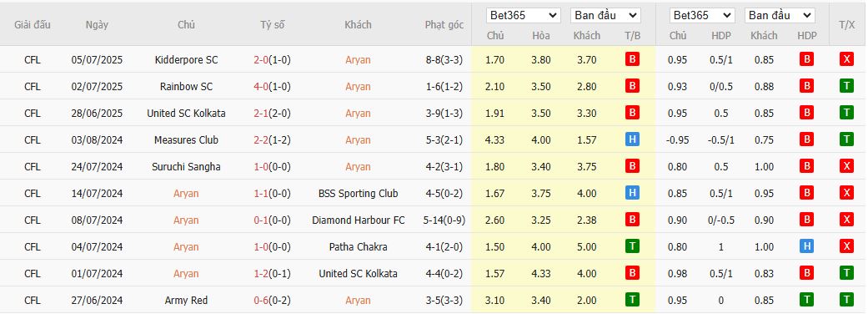Viewport: 868px width, 314px height.
Task: Click blue H badge in Measures Club row T/B column
Action: [x=632, y=139]
